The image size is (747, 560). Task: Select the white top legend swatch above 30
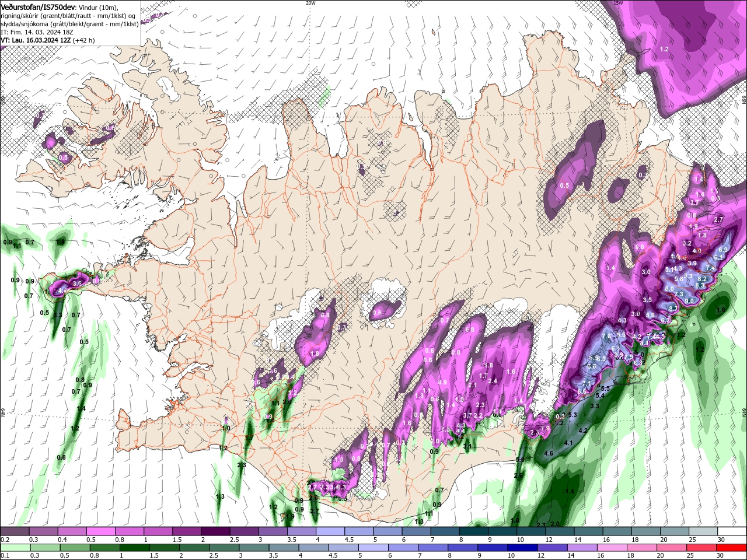coord(732,531)
